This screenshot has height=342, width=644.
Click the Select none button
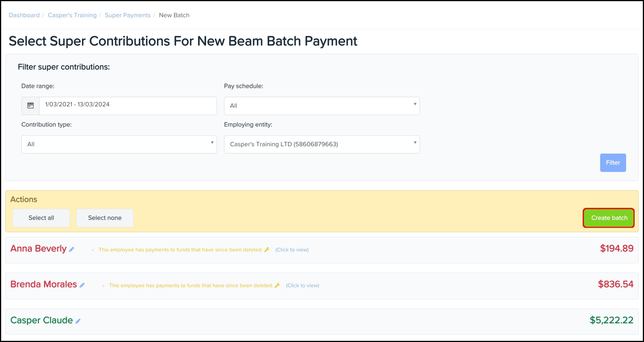(x=105, y=218)
